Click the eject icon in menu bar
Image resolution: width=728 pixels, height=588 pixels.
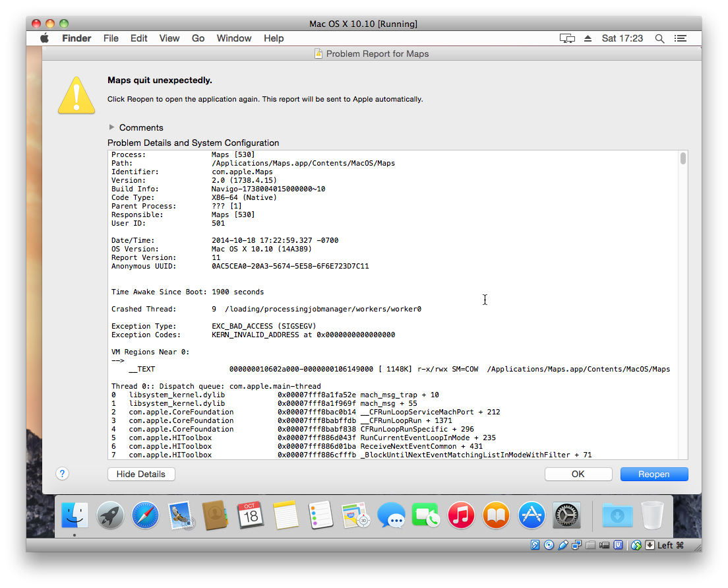[x=588, y=38]
